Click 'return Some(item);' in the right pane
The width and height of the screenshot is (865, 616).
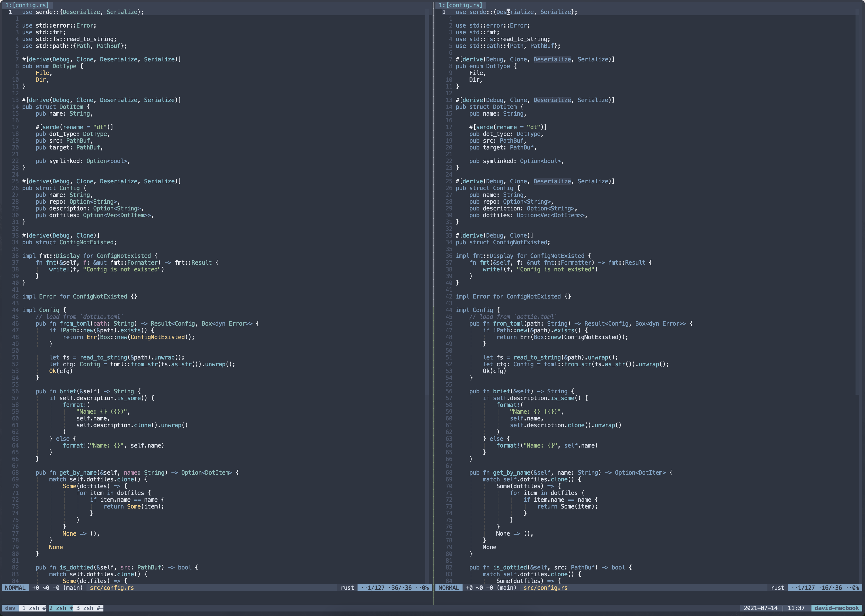[568, 506]
